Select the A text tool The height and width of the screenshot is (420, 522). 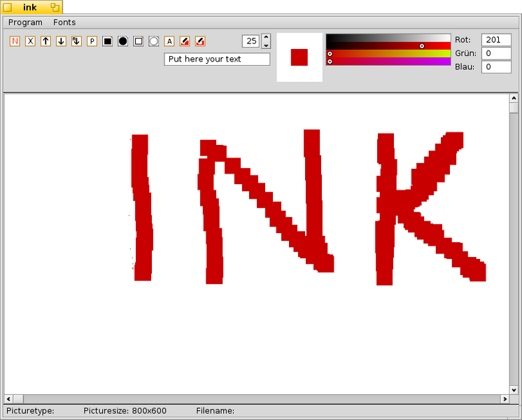tap(169, 41)
